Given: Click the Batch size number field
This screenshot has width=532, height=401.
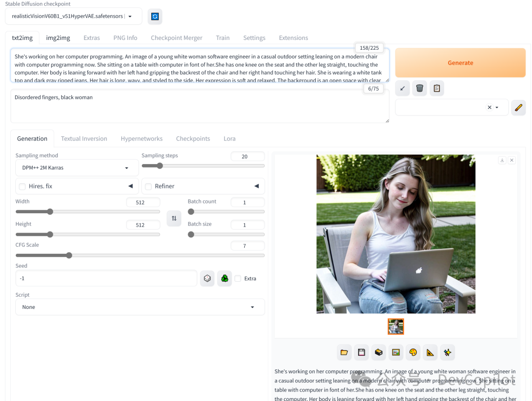Looking at the screenshot, I should pos(248,225).
